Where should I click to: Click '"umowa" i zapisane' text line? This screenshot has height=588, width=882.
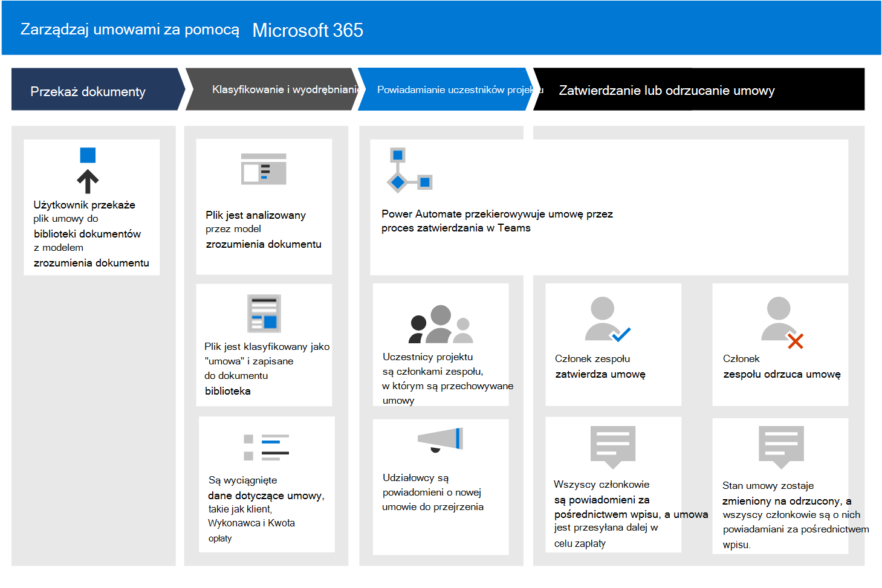click(250, 361)
